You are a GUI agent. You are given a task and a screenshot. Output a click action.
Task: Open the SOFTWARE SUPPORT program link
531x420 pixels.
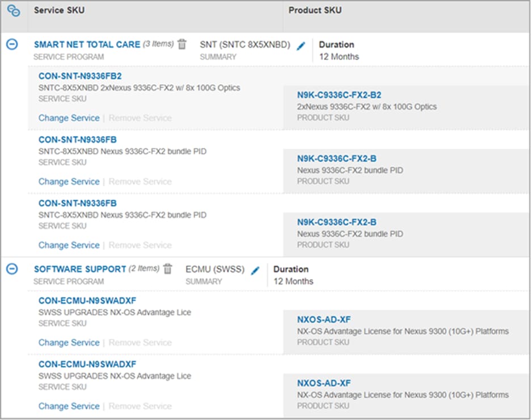80,269
